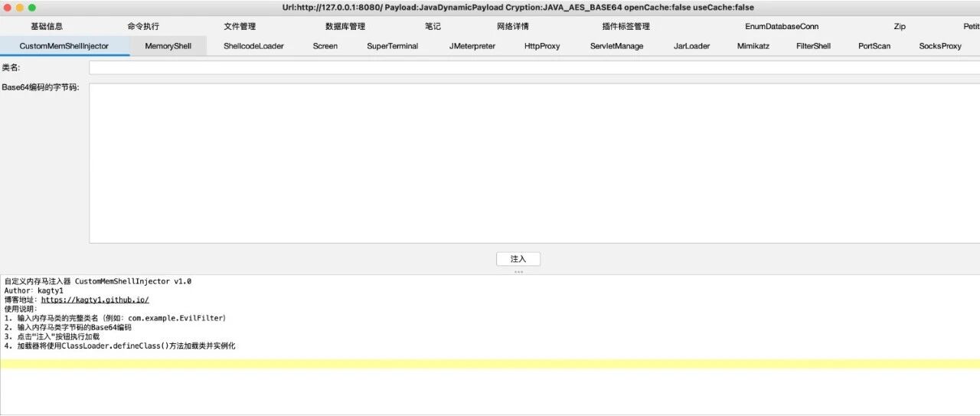
Task: Open the JMeterpreter plugin tab
Action: click(472, 46)
